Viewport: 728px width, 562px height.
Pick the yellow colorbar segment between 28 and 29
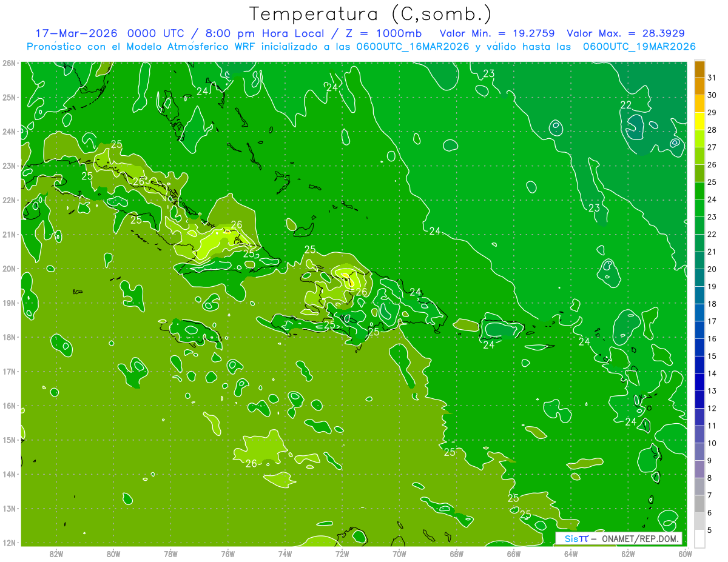(699, 121)
